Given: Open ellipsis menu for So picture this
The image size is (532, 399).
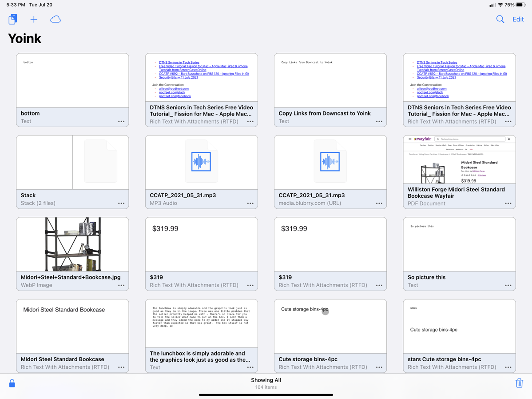Looking at the screenshot, I should [508, 285].
